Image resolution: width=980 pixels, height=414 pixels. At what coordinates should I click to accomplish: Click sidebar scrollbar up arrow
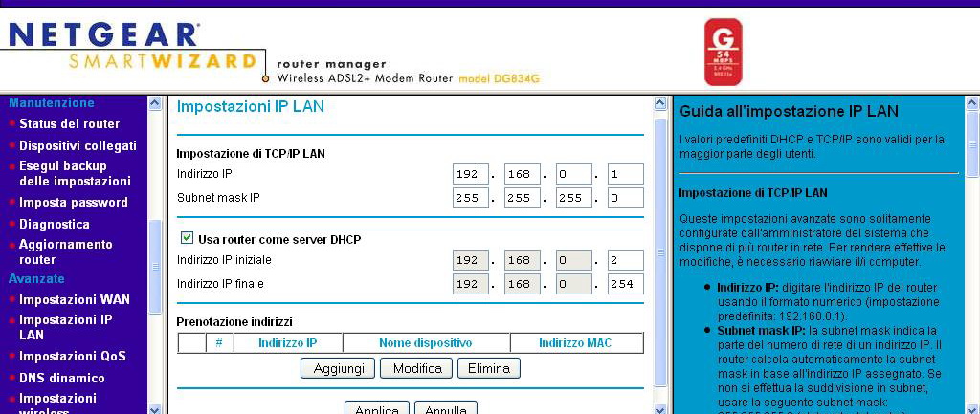click(155, 103)
